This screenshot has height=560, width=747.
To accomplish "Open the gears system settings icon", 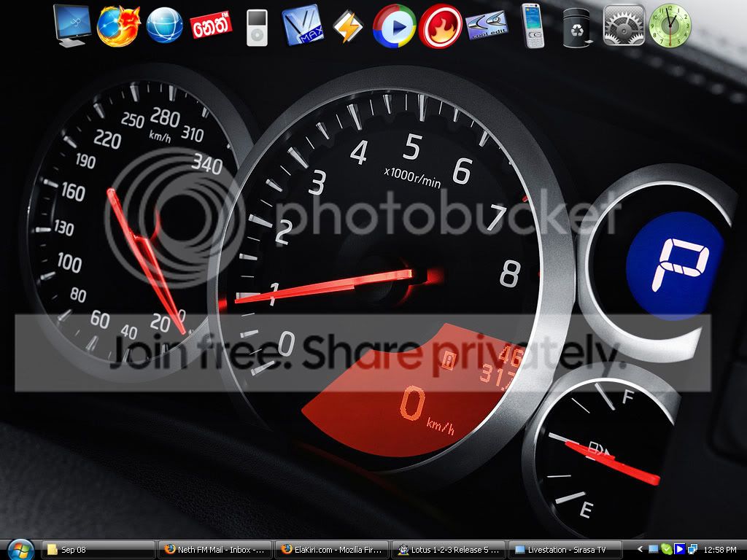I will point(624,26).
